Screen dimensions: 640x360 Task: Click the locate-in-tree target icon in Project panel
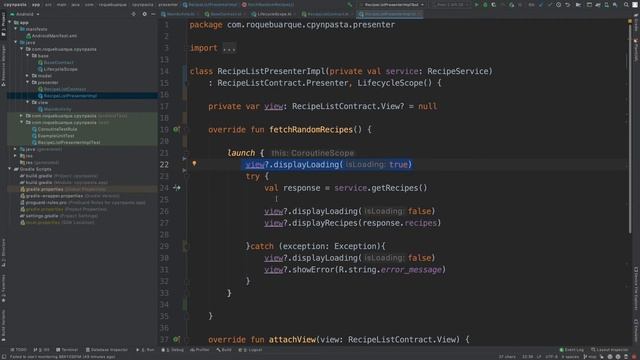pyautogui.click(x=133, y=14)
